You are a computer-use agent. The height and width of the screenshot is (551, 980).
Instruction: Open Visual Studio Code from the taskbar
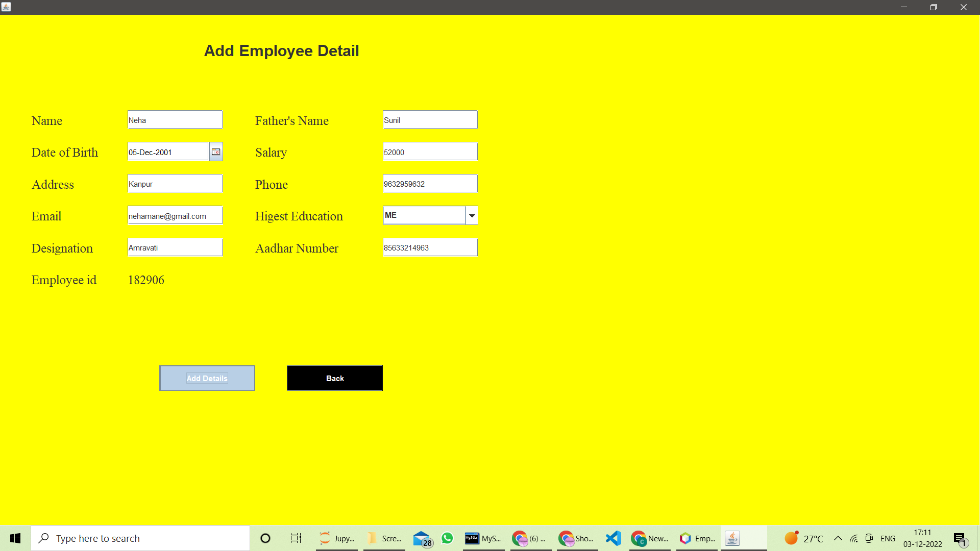(613, 538)
